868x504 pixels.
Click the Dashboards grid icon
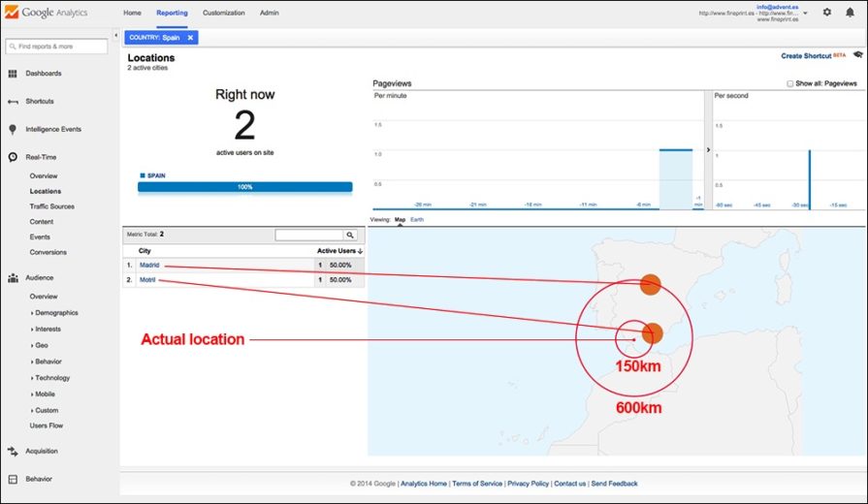pyautogui.click(x=13, y=73)
